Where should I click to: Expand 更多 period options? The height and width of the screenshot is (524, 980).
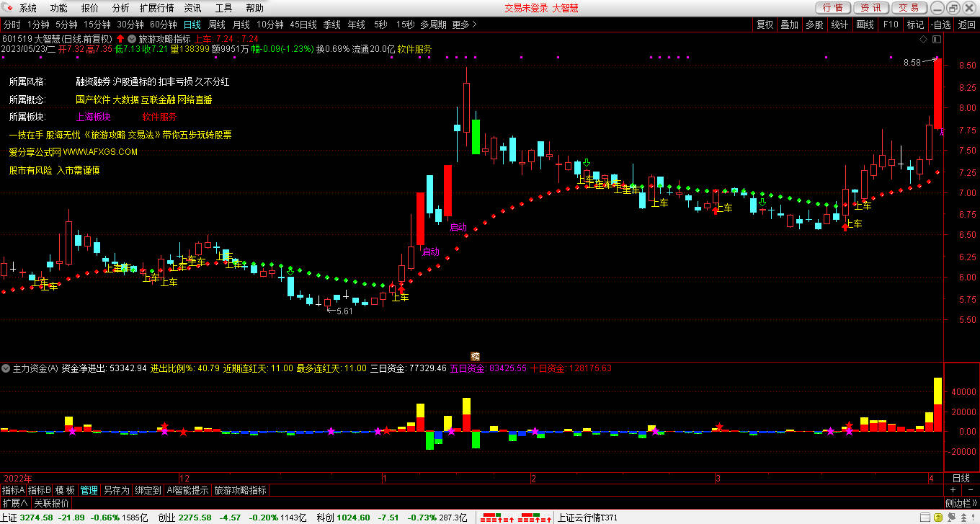(x=465, y=25)
